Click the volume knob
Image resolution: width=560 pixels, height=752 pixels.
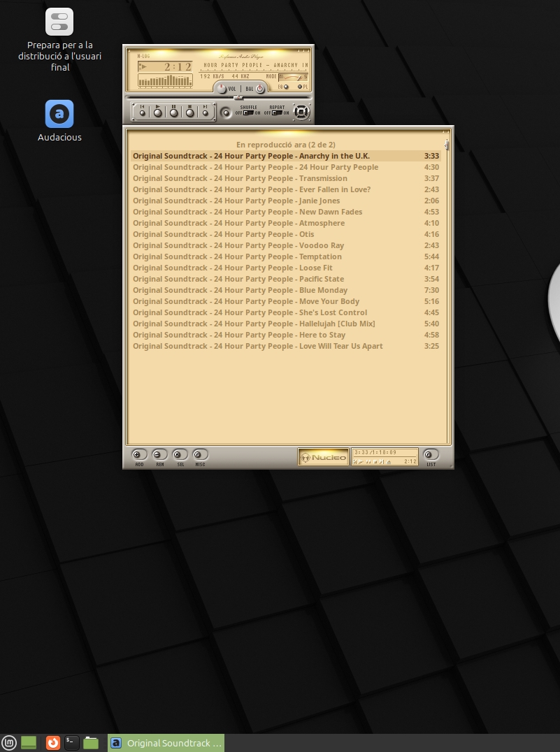222,88
